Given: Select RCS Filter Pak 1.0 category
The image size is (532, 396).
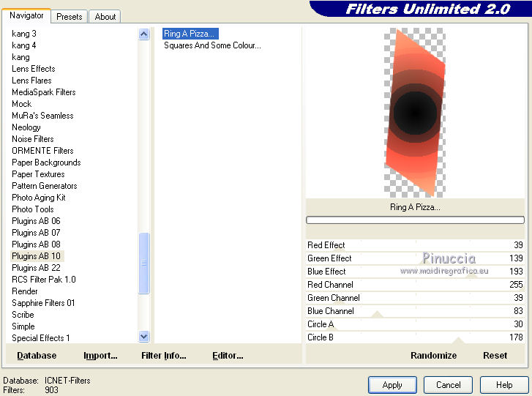Looking at the screenshot, I should tap(43, 280).
